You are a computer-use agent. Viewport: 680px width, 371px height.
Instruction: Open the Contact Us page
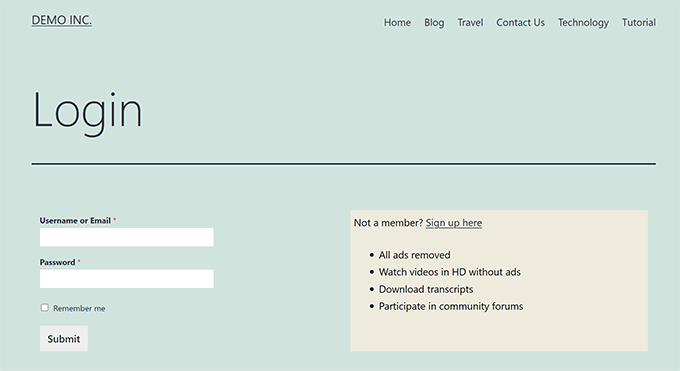click(x=520, y=23)
